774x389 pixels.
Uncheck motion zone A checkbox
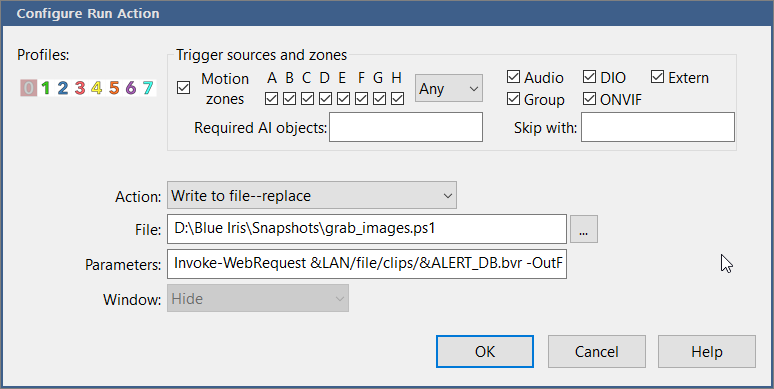click(271, 99)
